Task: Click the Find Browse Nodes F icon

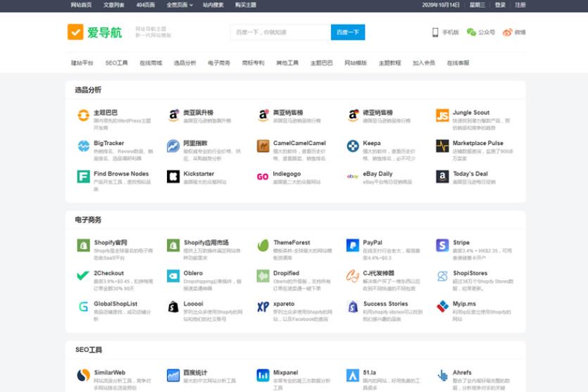Action: [83, 177]
